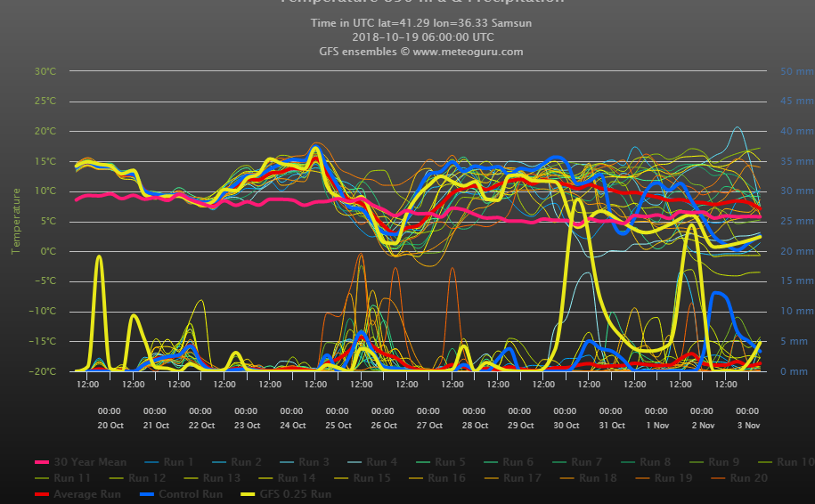815x504 pixels.
Task: Click the '1 Nov' date label
Action: tap(657, 425)
